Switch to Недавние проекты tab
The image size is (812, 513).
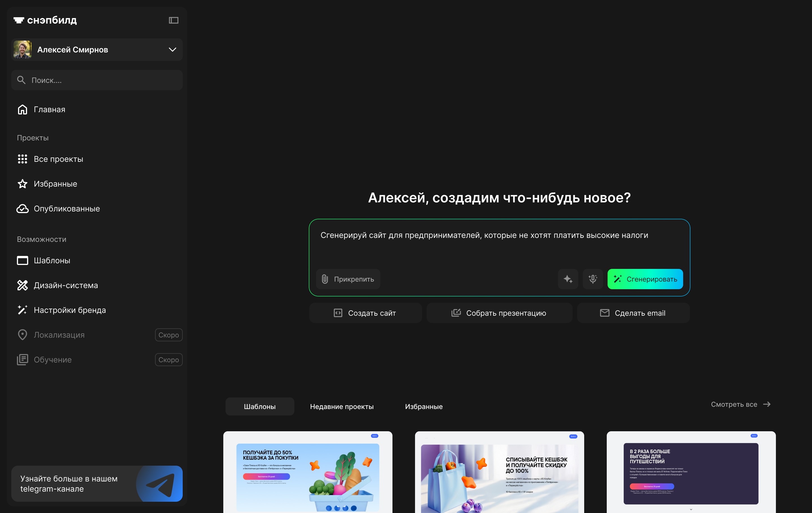pos(342,406)
